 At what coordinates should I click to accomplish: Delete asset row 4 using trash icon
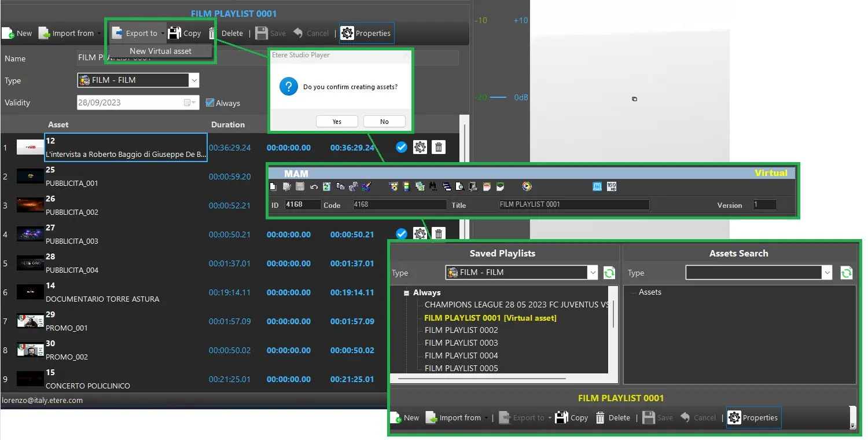tap(439, 234)
